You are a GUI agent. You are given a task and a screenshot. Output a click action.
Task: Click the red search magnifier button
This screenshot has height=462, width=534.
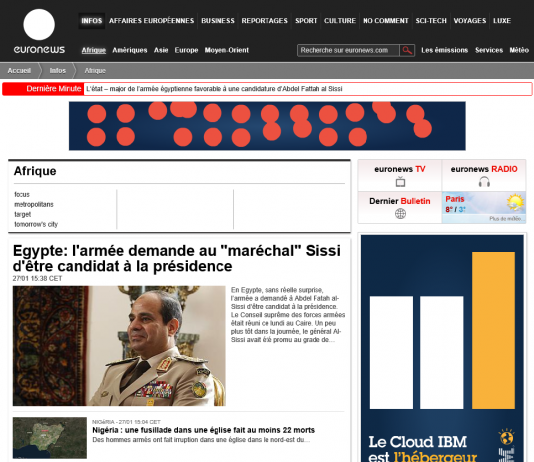point(407,50)
